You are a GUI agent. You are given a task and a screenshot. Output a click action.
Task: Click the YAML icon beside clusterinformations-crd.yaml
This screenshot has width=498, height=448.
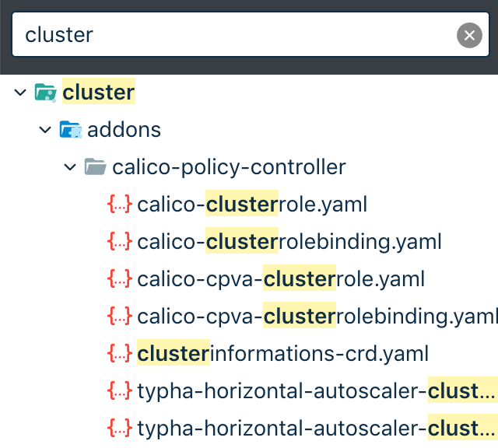click(120, 353)
